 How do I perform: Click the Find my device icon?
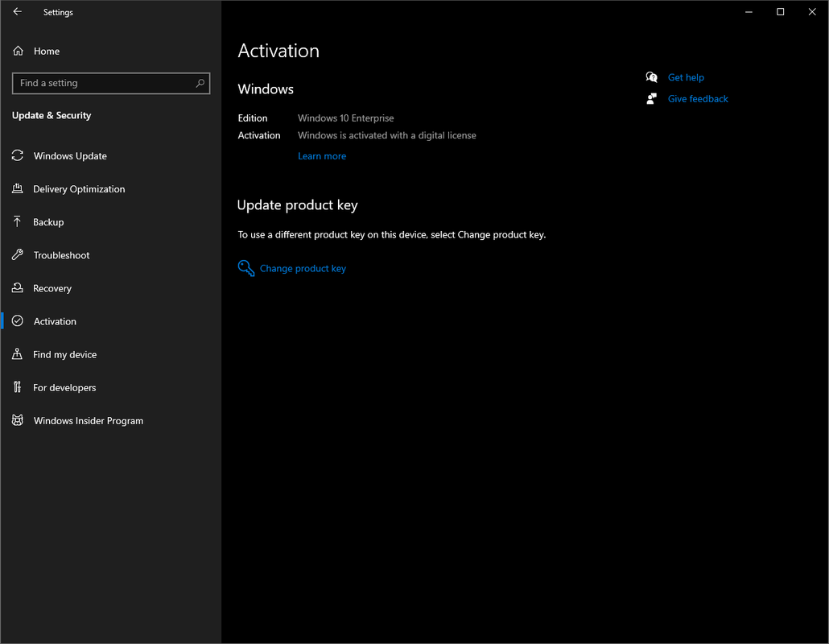[x=18, y=353]
